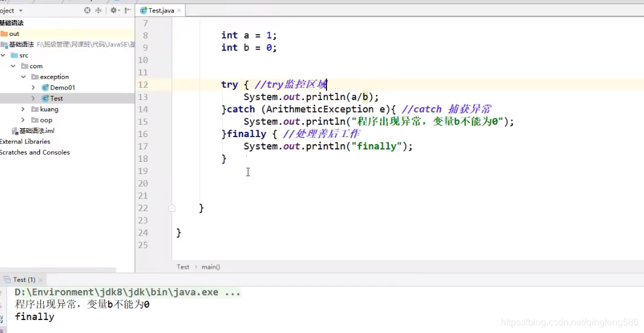Click println(a/b) statement on line 13
This screenshot has height=333, width=644.
[311, 97]
